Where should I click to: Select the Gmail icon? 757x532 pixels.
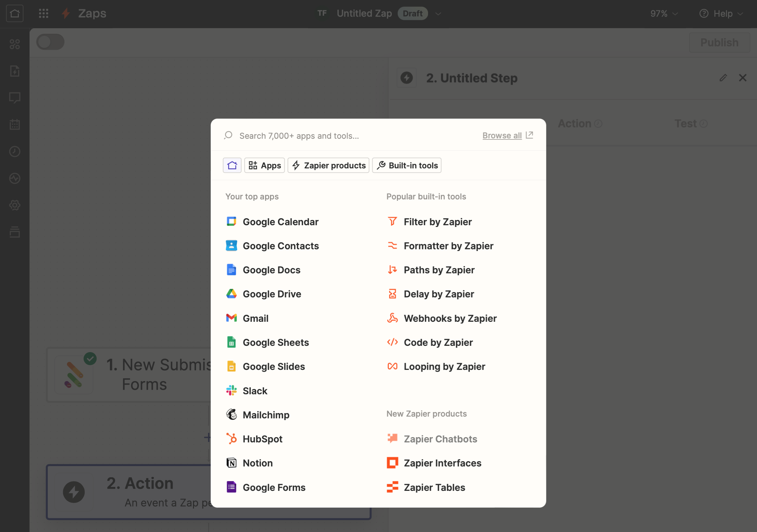coord(231,318)
